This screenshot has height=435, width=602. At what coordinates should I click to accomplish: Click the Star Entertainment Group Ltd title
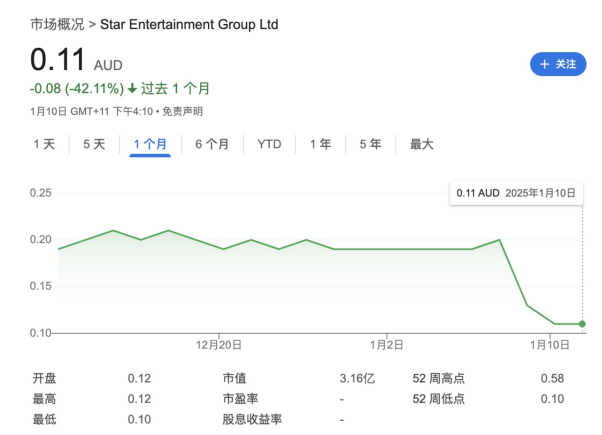(x=190, y=23)
